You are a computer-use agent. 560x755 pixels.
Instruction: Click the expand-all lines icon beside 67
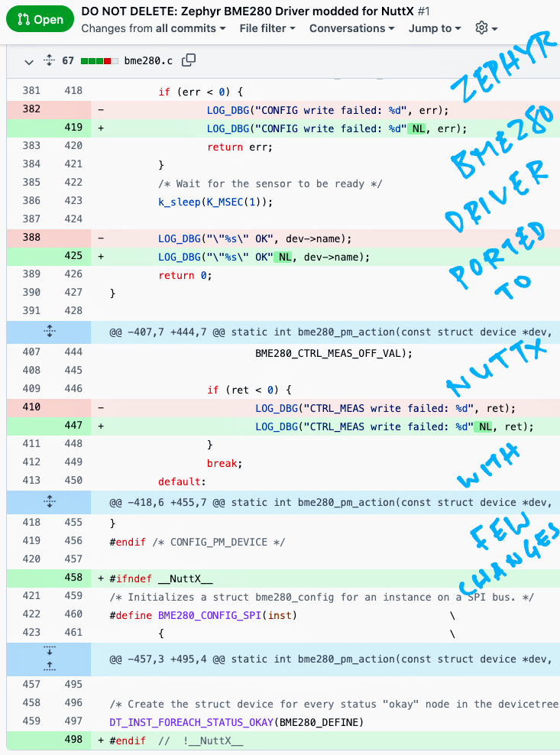pyautogui.click(x=50, y=61)
